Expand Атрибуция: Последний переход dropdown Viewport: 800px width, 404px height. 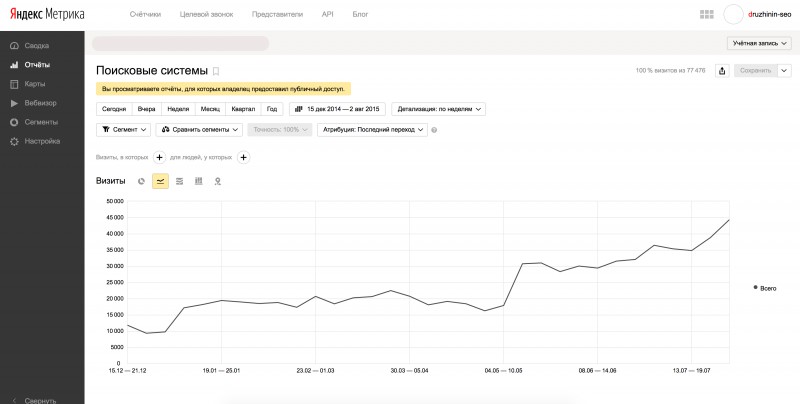[x=372, y=130]
